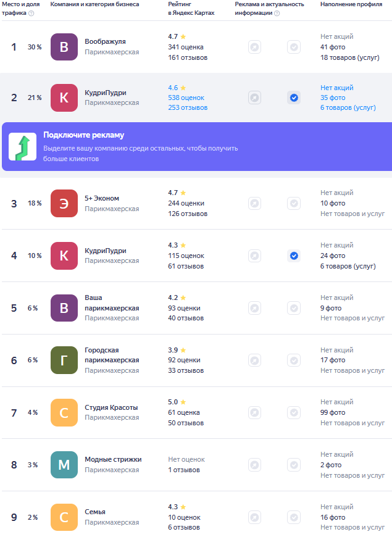Click grey verification checkmark for Воображуля

pyautogui.click(x=294, y=47)
